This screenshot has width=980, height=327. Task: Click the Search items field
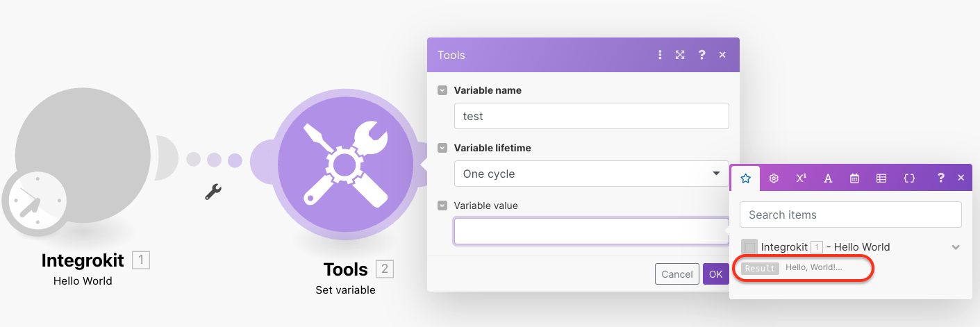coord(850,215)
